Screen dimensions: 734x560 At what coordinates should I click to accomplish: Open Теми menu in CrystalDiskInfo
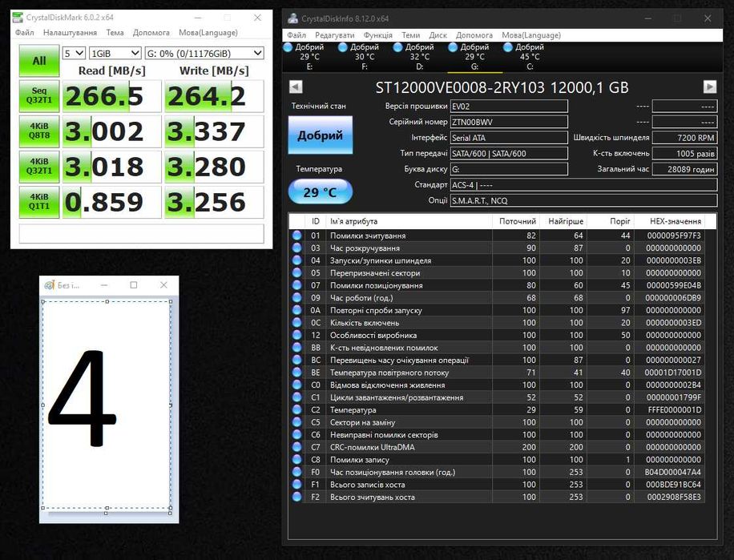click(x=410, y=35)
